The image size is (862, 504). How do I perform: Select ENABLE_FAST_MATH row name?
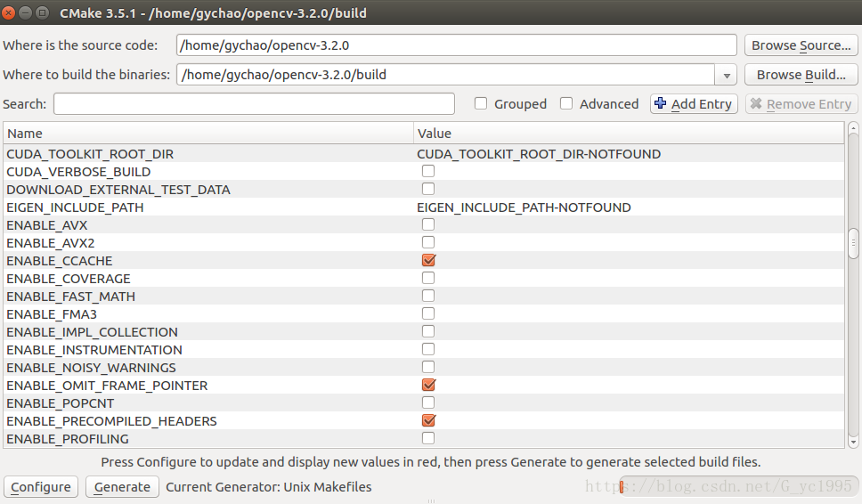71,297
